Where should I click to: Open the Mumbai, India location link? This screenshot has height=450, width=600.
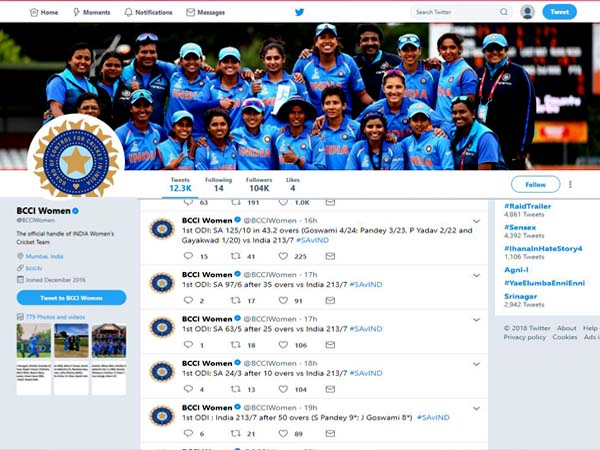(x=44, y=256)
